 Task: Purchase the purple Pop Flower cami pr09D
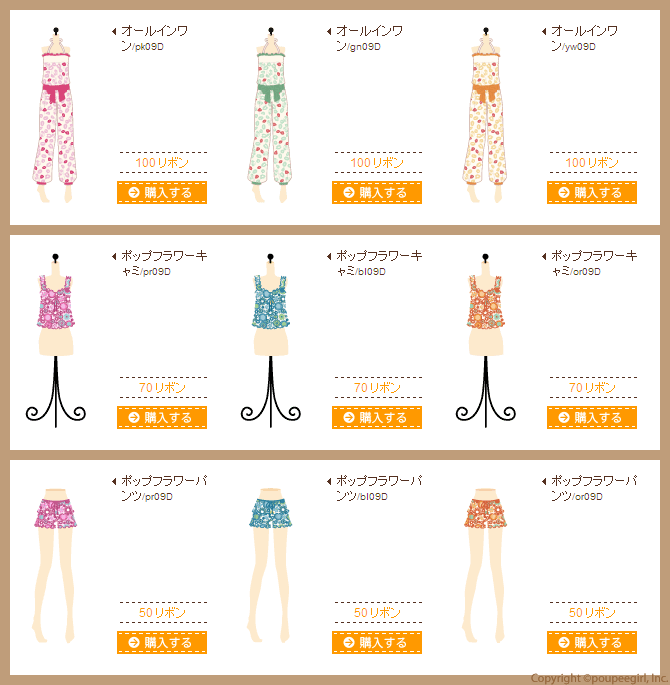click(162, 417)
